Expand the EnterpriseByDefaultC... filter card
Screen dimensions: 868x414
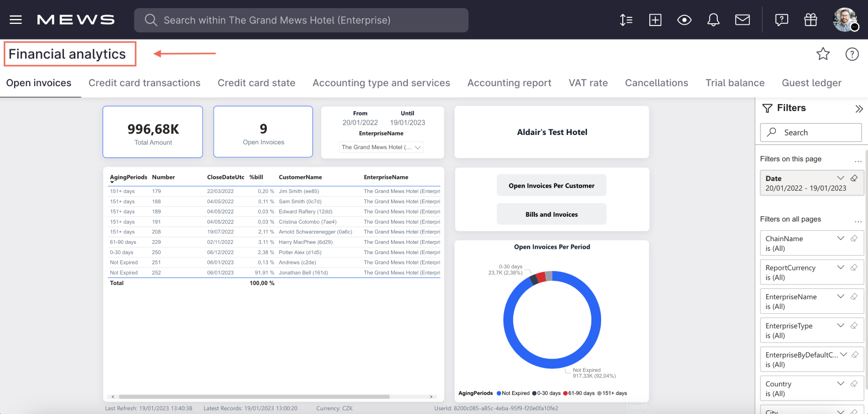844,354
